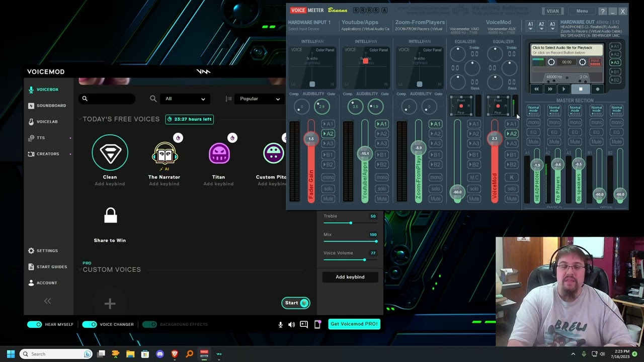The image size is (644, 362).
Task: Click the phone icon in Voicemod's bottom bar
Action: pos(317,325)
